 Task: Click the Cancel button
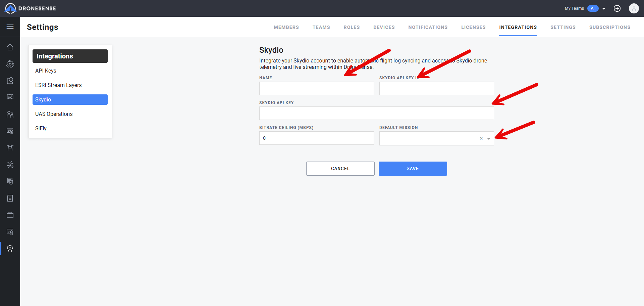[340, 169]
